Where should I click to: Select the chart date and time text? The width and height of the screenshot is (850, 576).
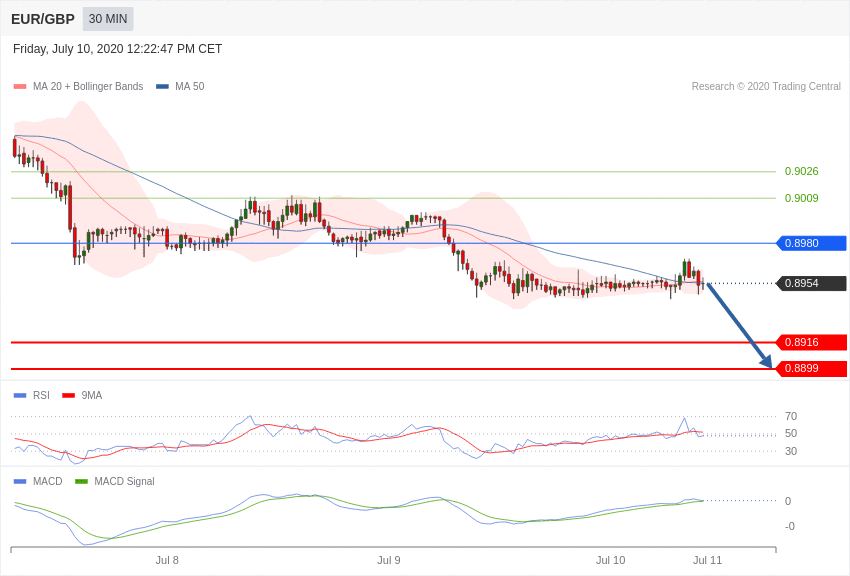coord(118,49)
